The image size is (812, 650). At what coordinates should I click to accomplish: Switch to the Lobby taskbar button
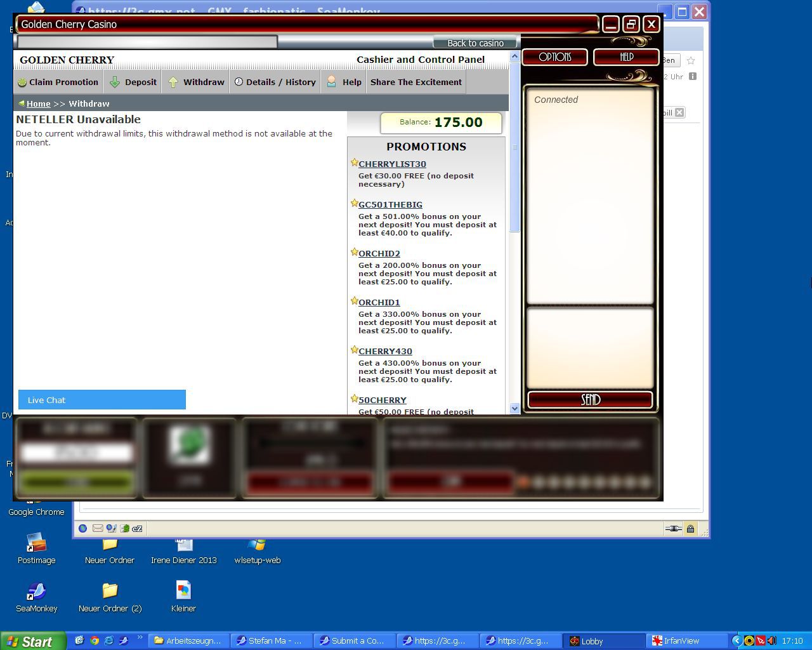coord(603,641)
